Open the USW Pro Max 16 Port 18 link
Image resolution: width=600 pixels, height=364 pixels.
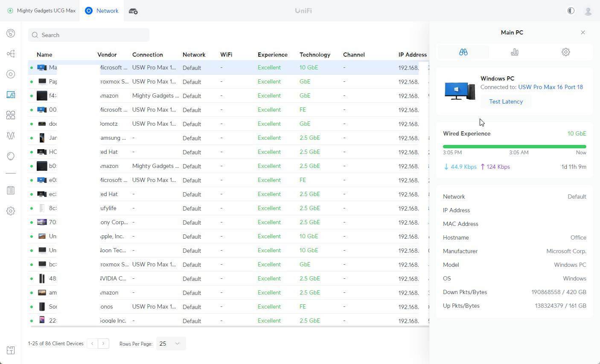pyautogui.click(x=550, y=87)
